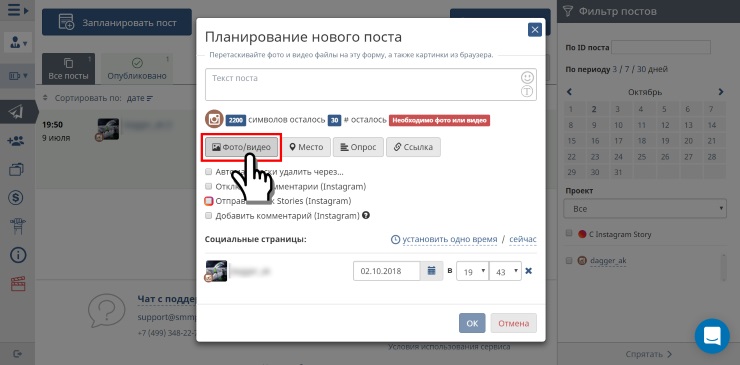Check the Add comment (Instagram) option
The width and height of the screenshot is (740, 365).
point(209,216)
